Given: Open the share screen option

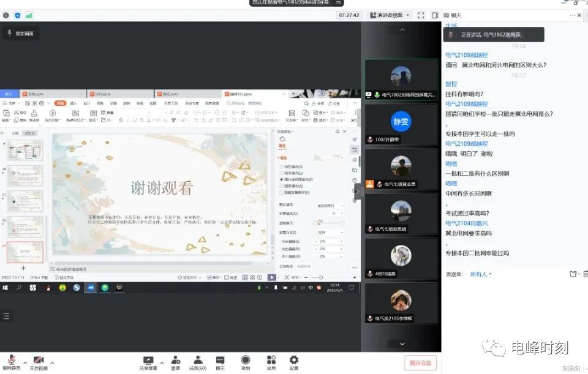Looking at the screenshot, I should (148, 362).
